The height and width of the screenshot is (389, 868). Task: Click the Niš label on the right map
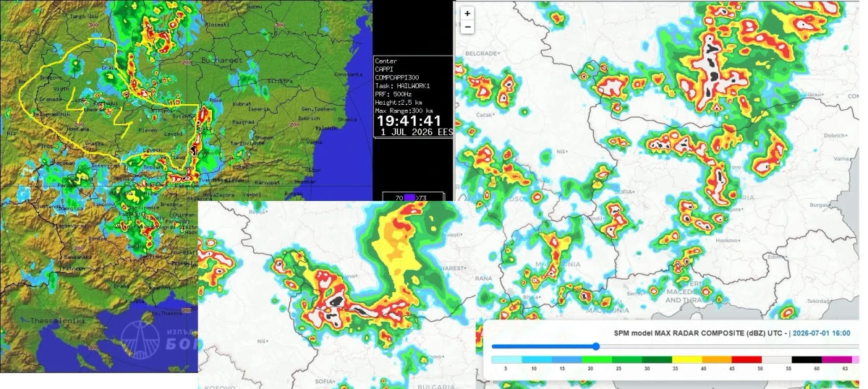pyautogui.click(x=560, y=153)
